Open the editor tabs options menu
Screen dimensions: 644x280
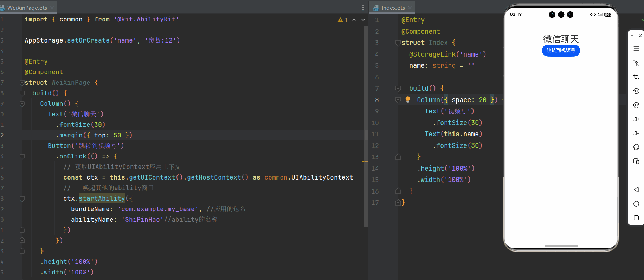pos(363,8)
